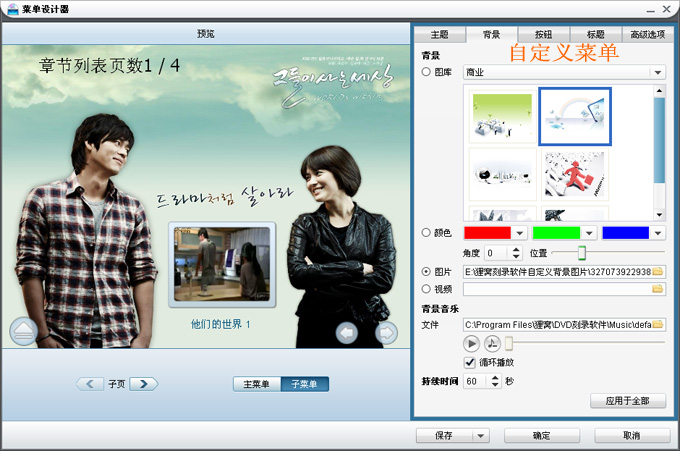
Task: Browse for a background picture file via folder icon
Action: [658, 272]
